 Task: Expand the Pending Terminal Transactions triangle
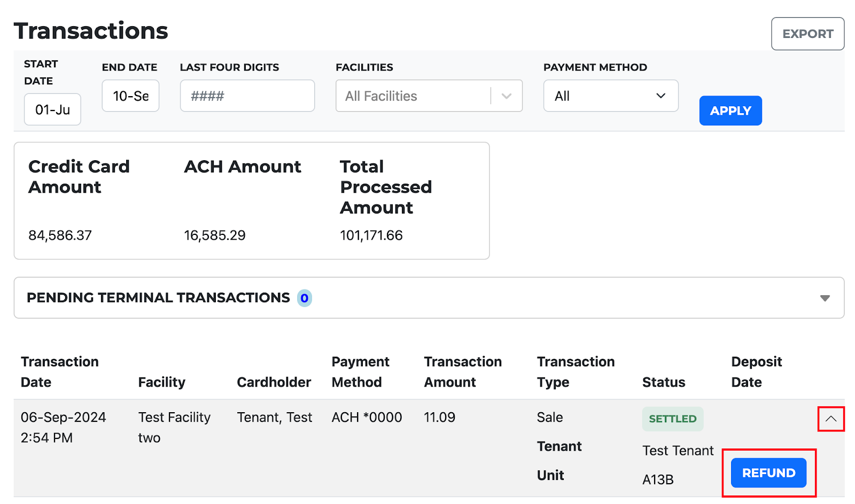click(x=825, y=298)
